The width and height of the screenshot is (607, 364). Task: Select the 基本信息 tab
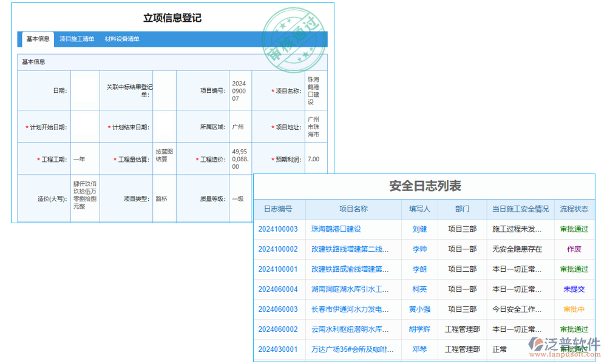37,39
